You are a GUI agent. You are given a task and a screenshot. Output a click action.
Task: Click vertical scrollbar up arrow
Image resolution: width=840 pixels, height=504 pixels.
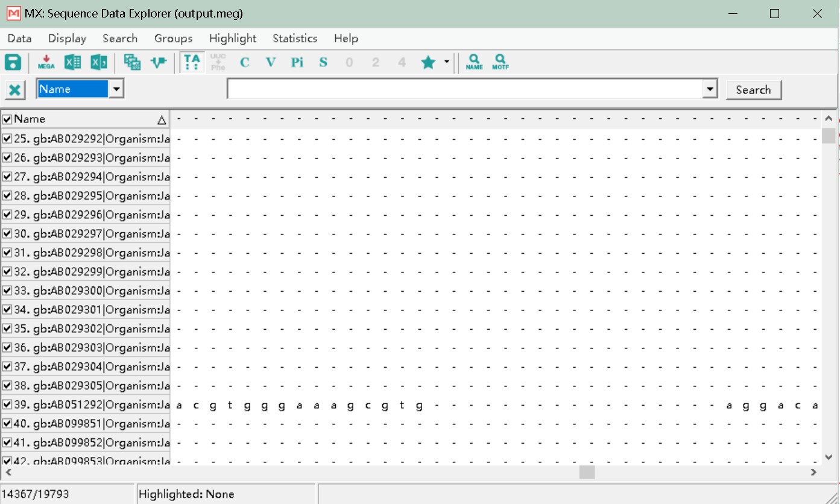[829, 119]
